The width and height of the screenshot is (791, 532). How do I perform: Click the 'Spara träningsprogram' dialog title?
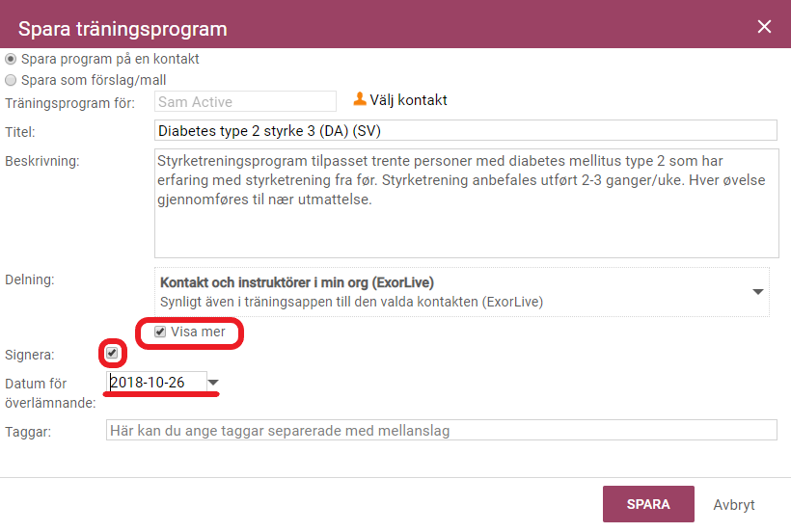pyautogui.click(x=123, y=29)
